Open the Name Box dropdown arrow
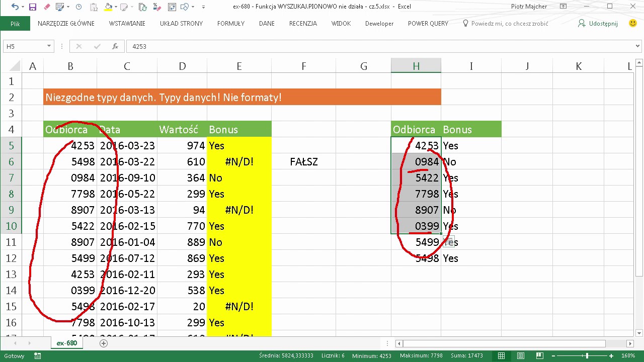Viewport: 644px width, 362px height. pos(49,46)
